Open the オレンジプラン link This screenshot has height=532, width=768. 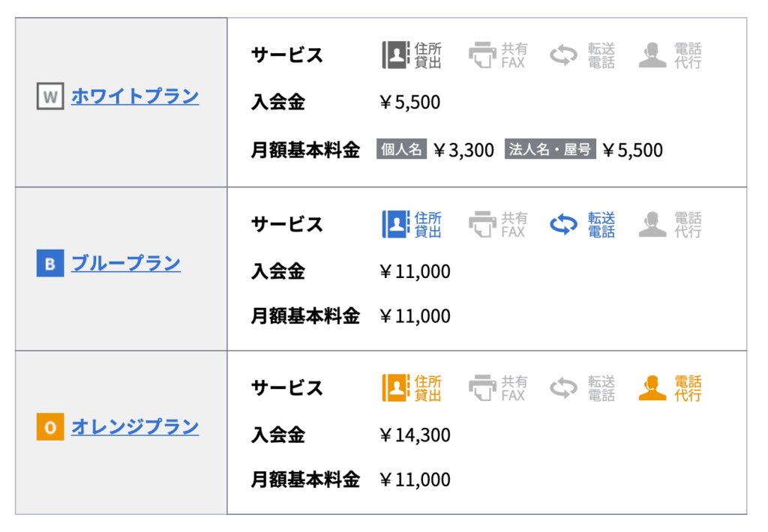coord(135,427)
